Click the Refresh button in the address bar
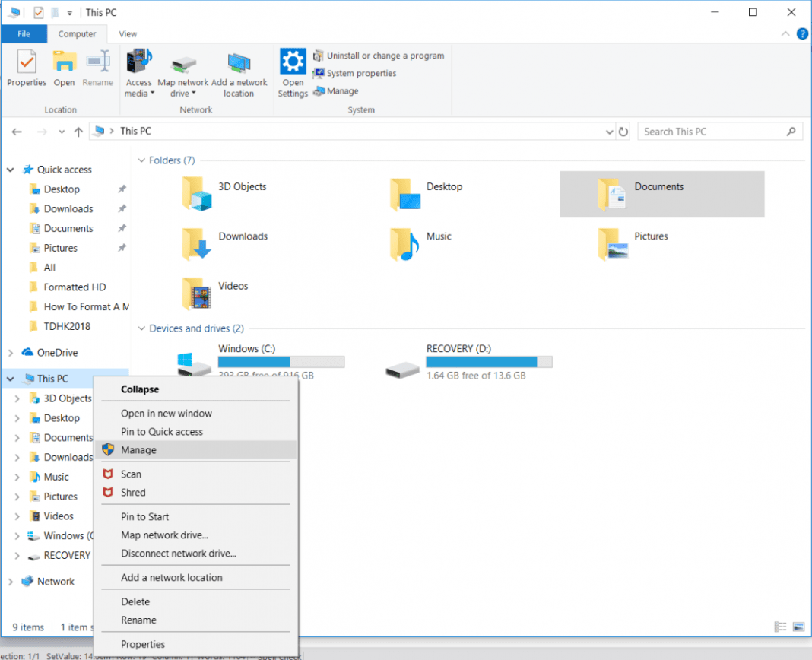Screen dimensions: 812x660 click(623, 131)
